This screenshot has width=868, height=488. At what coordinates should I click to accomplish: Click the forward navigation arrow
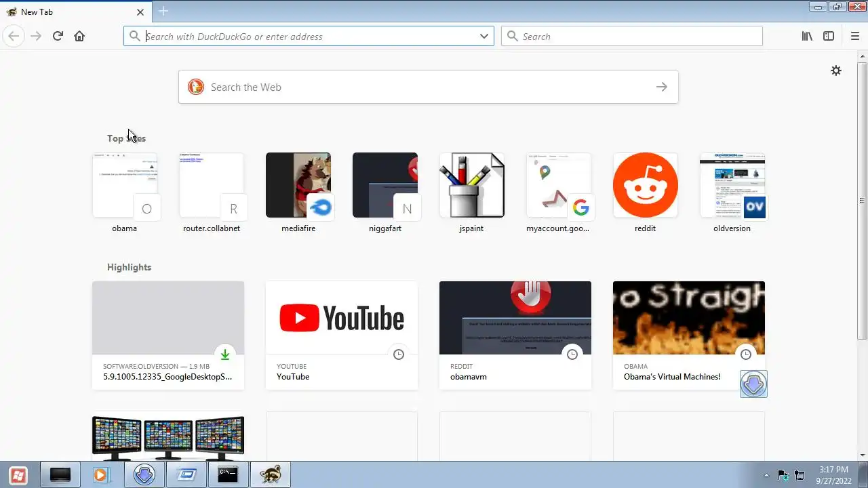pyautogui.click(x=36, y=36)
